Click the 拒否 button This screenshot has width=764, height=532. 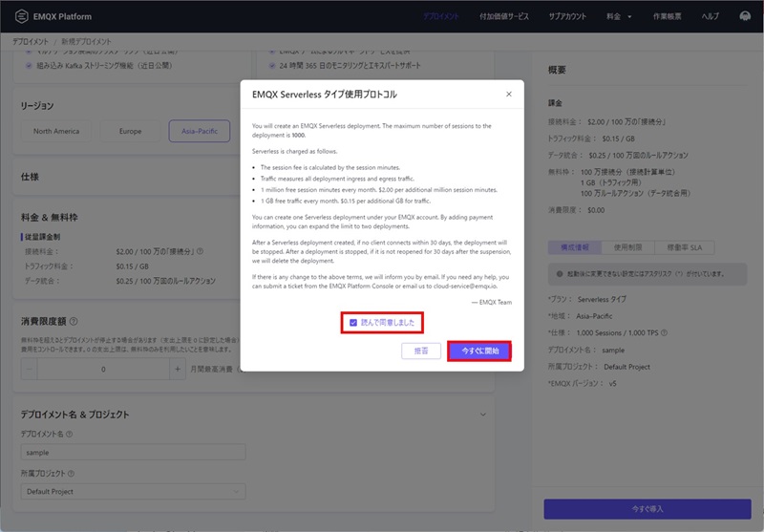(x=421, y=351)
